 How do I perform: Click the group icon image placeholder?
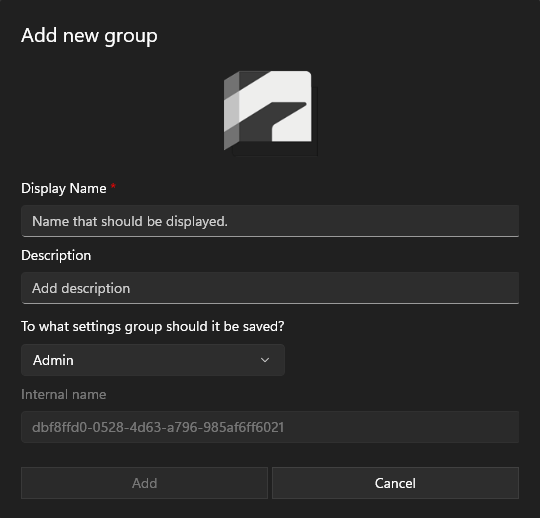(270, 113)
